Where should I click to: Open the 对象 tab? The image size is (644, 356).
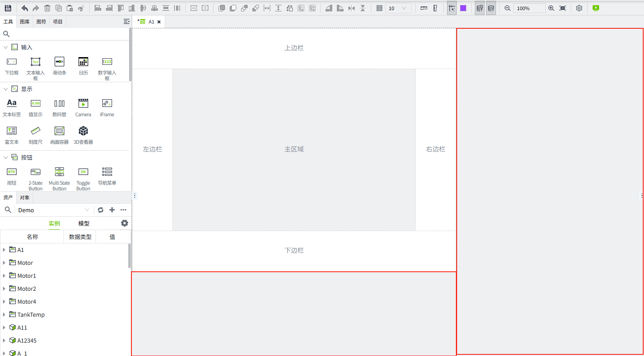coord(25,198)
